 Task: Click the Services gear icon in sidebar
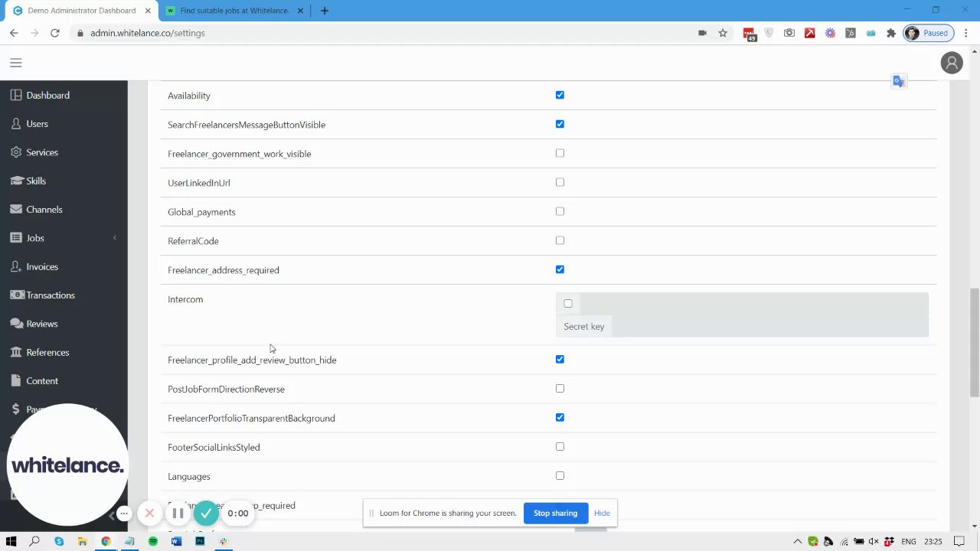pos(16,152)
